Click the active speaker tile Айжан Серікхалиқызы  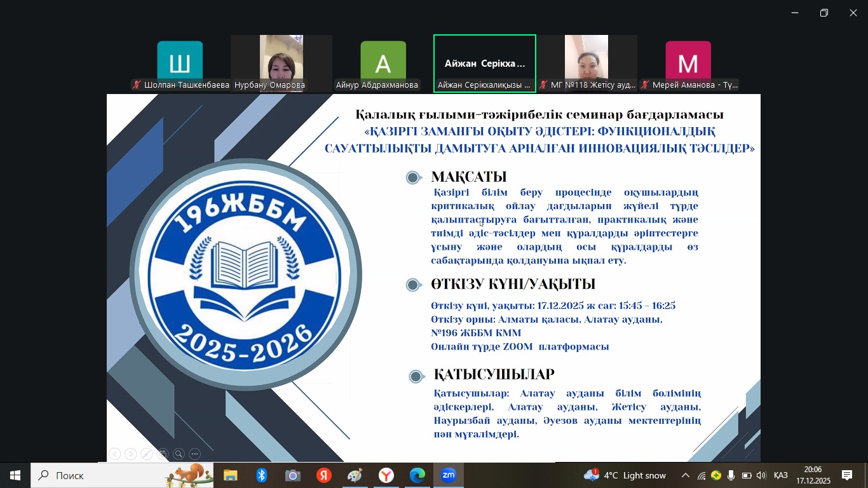[485, 64]
